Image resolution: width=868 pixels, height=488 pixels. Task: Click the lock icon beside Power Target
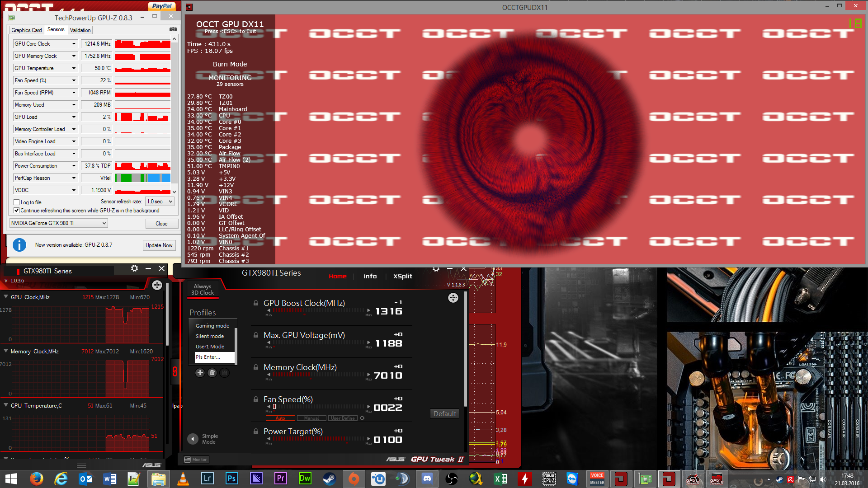(256, 432)
